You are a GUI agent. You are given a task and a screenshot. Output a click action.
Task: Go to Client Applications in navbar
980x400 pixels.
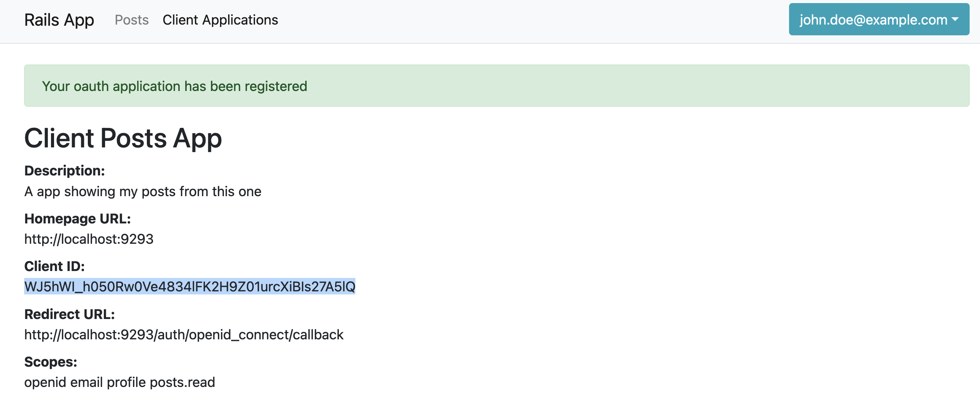tap(220, 20)
